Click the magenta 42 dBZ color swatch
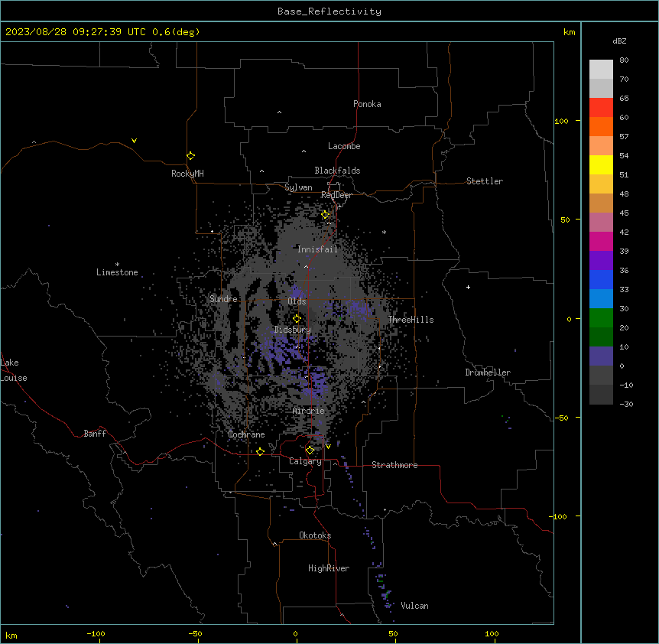The width and height of the screenshot is (659, 644). (x=601, y=241)
